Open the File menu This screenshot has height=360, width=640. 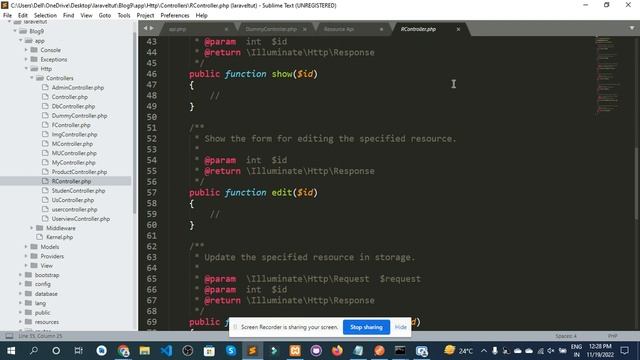tap(7, 15)
